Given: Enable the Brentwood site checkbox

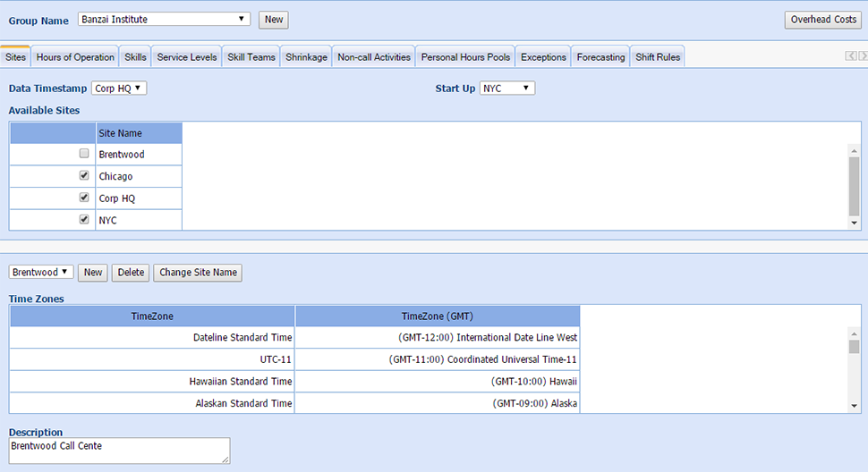Looking at the screenshot, I should click(84, 154).
